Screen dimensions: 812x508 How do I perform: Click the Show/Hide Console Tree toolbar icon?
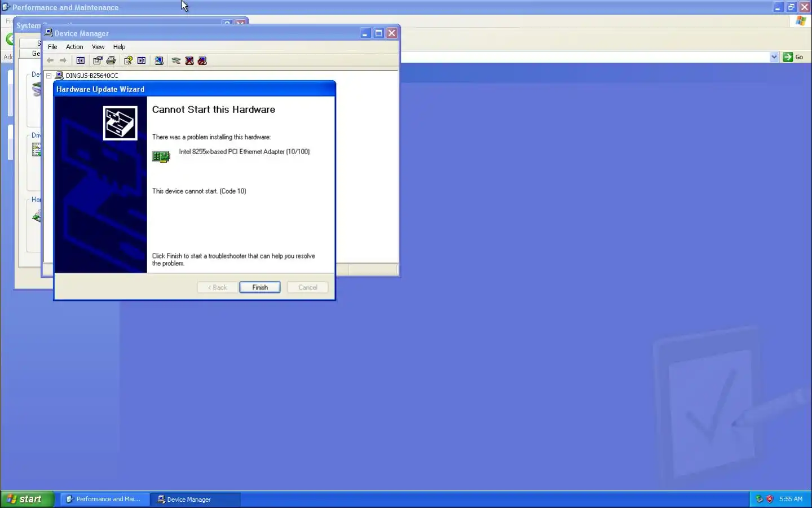81,60
